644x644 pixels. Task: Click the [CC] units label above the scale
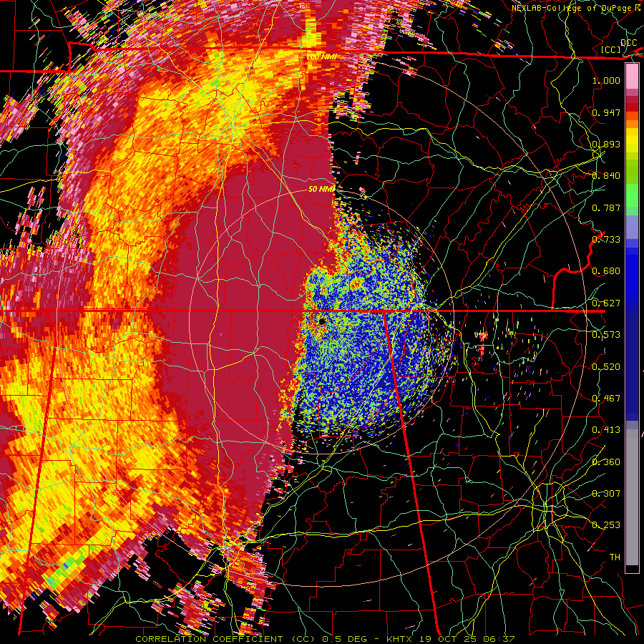(x=611, y=49)
